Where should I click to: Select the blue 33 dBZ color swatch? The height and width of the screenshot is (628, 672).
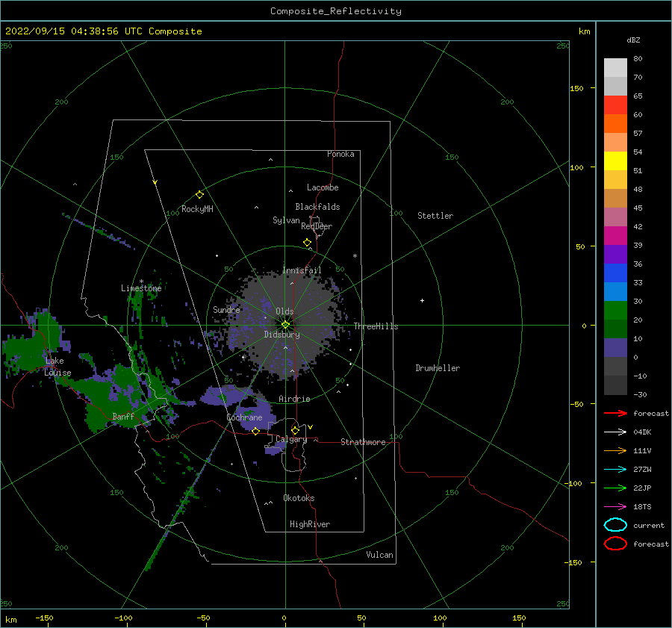coord(615,273)
